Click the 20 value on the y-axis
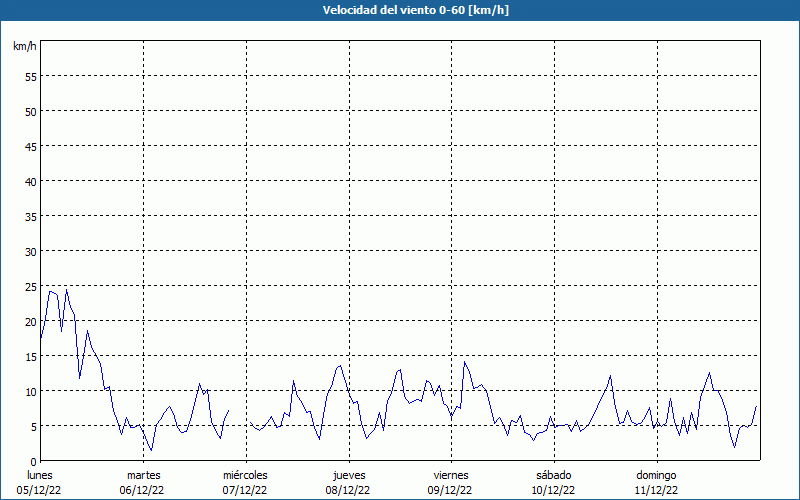Image resolution: width=800 pixels, height=500 pixels. (31, 321)
